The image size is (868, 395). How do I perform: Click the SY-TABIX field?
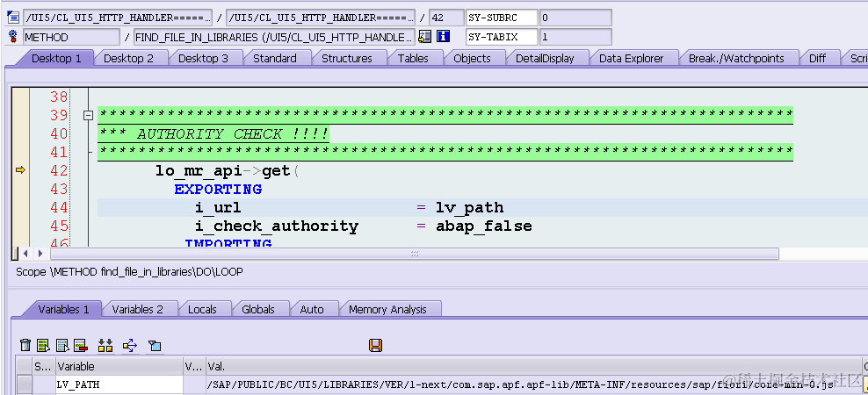tap(502, 37)
